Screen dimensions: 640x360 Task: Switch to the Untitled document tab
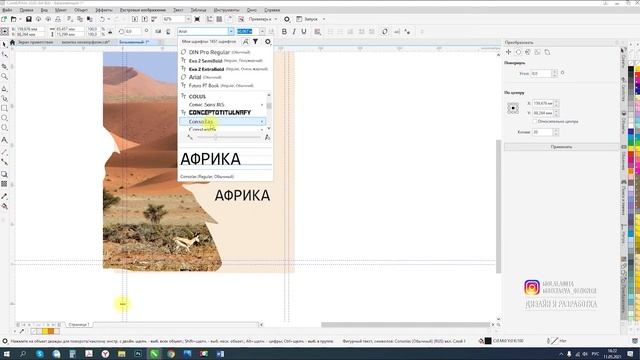click(134, 42)
